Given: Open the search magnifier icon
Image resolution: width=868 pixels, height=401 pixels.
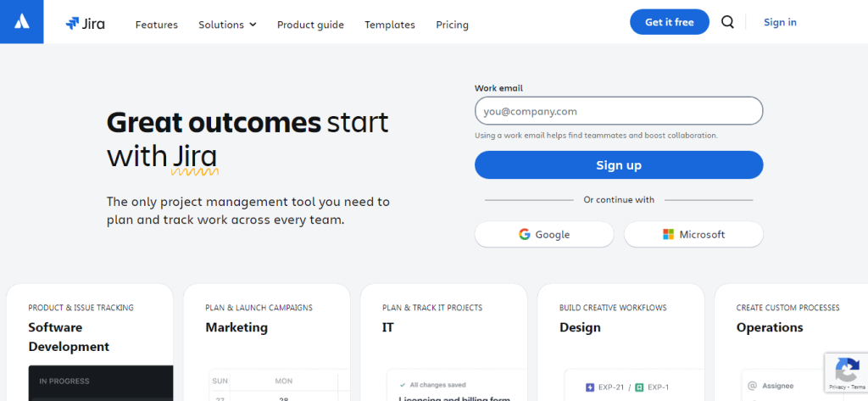Looking at the screenshot, I should point(727,22).
